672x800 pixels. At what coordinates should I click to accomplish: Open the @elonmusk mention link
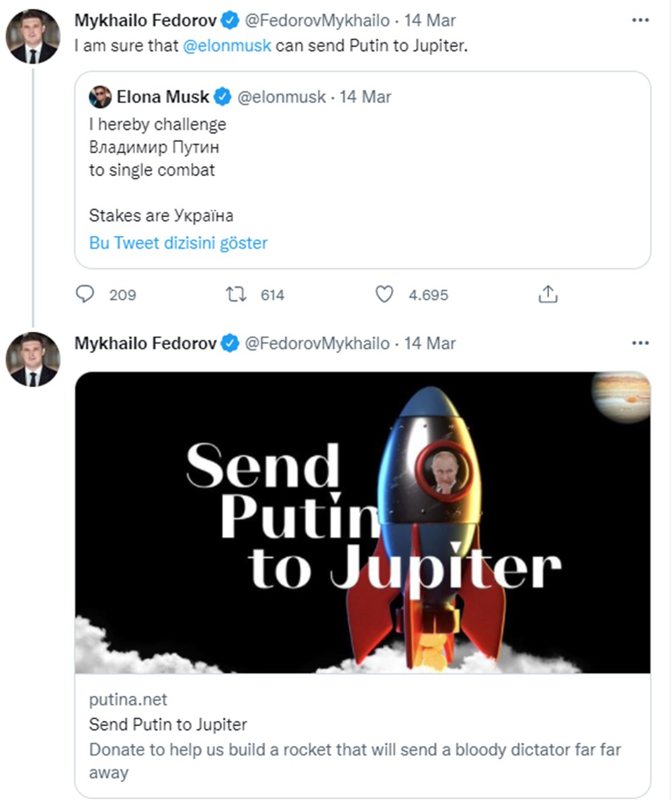click(226, 47)
